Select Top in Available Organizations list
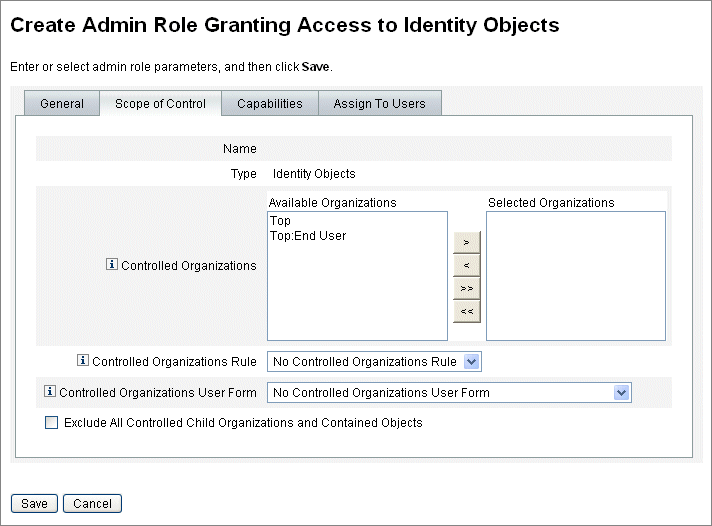The height and width of the screenshot is (526, 712). [x=280, y=221]
